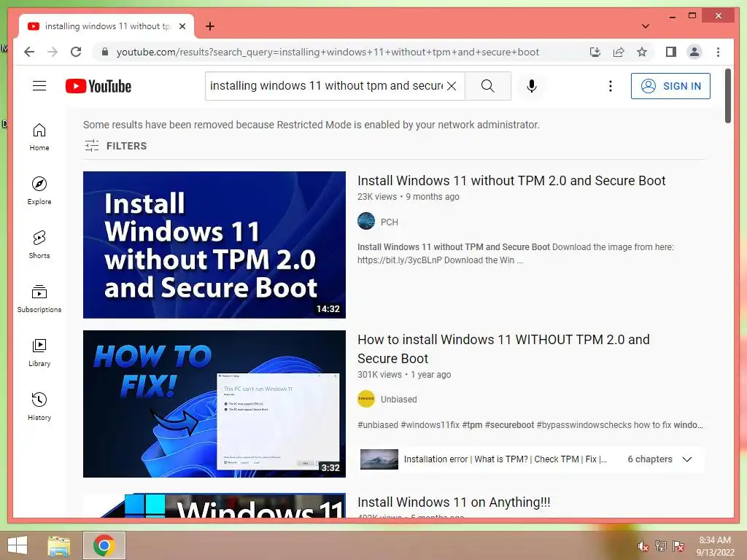This screenshot has height=560, width=747.
Task: Go back in Chrome browser
Action: coord(29,52)
